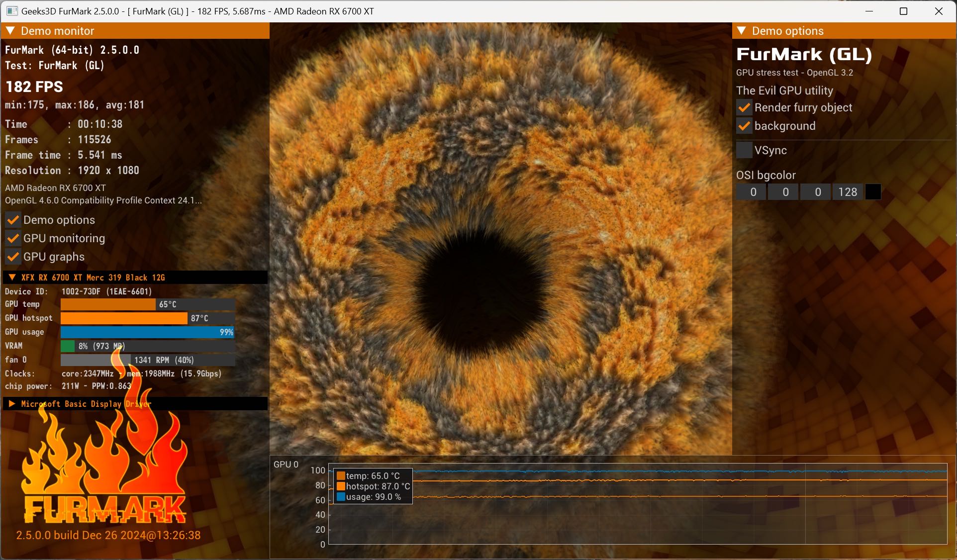957x560 pixels.
Task: Click the FurMark (64-bit) 2.5.0.0 line
Action: pos(72,50)
